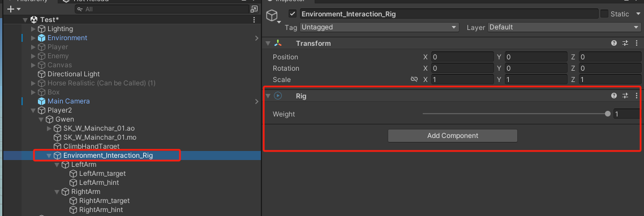Viewport: 644px width, 216px height.
Task: Open the Rig component three-dot menu
Action: [x=637, y=96]
